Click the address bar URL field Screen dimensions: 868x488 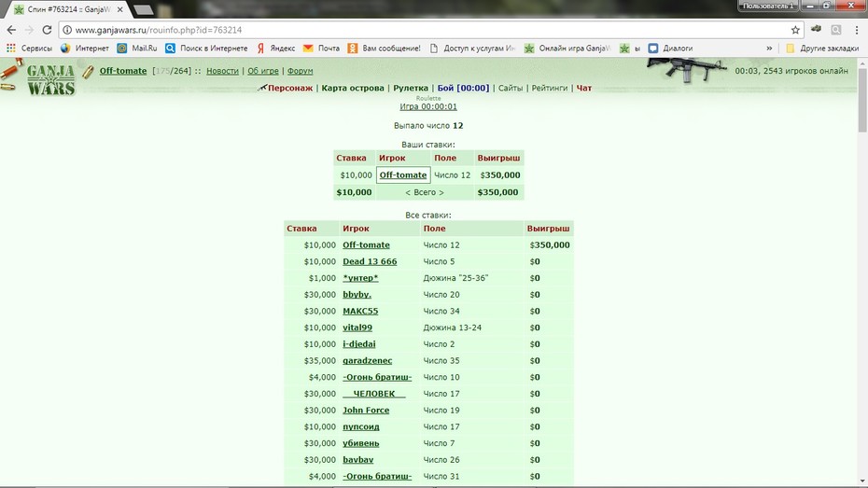421,30
